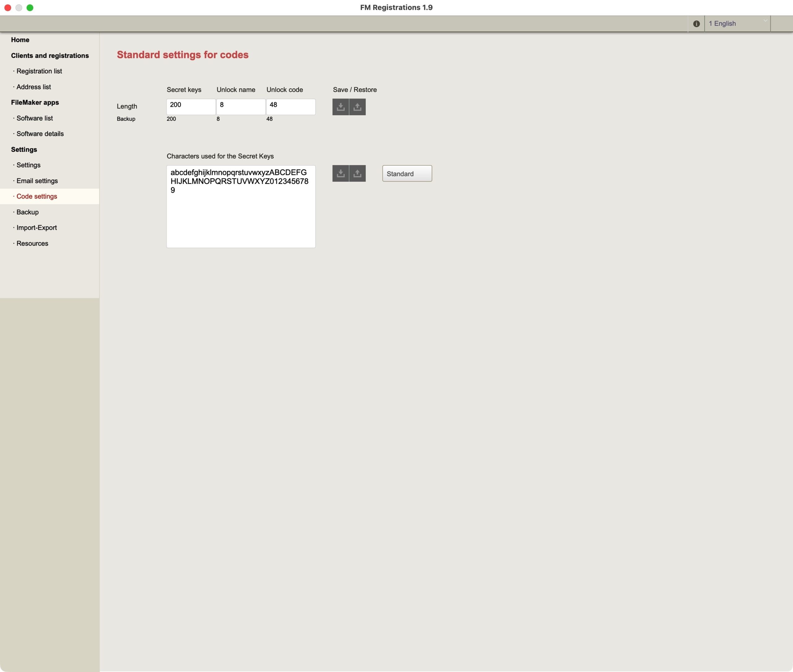Click the Unlock name length field
793x672 pixels.
(241, 107)
